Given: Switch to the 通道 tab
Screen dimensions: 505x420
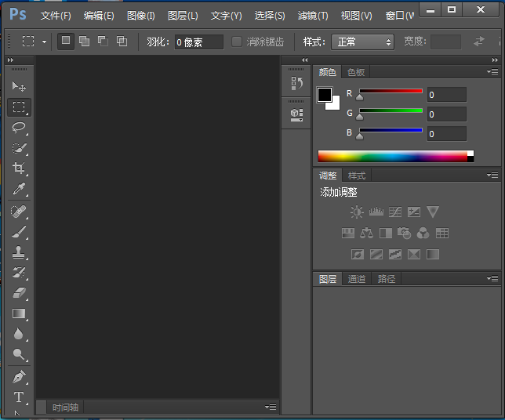Looking at the screenshot, I should [357, 279].
